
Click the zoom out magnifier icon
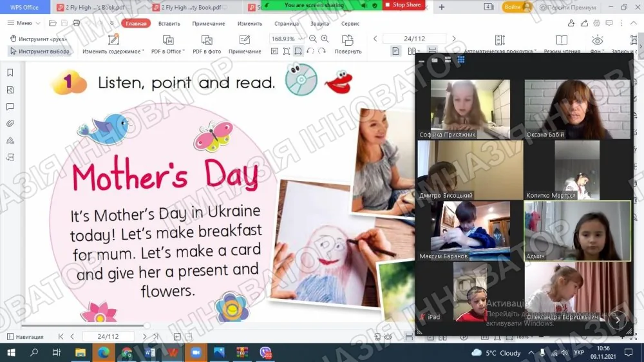(x=312, y=39)
